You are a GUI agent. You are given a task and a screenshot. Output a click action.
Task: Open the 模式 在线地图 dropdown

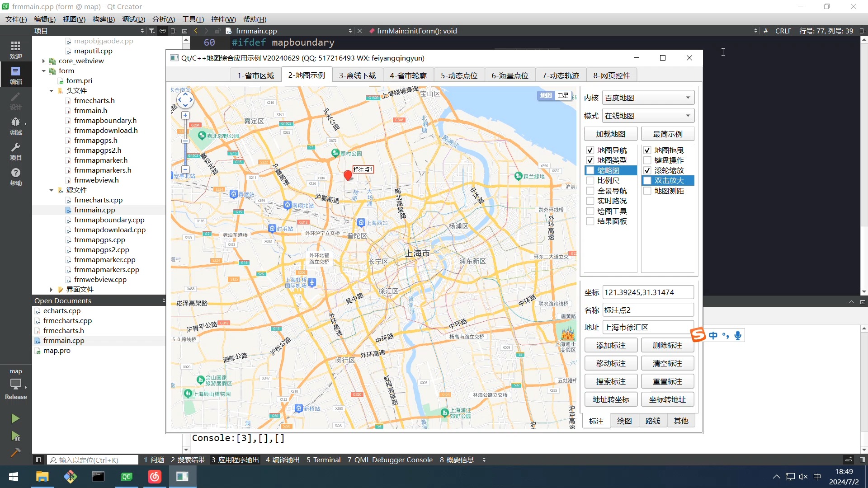point(648,116)
